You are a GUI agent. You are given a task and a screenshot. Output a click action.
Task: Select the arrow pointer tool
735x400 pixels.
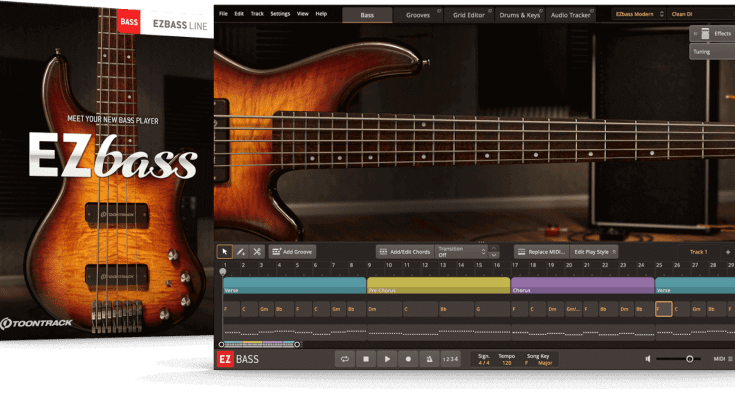click(225, 252)
